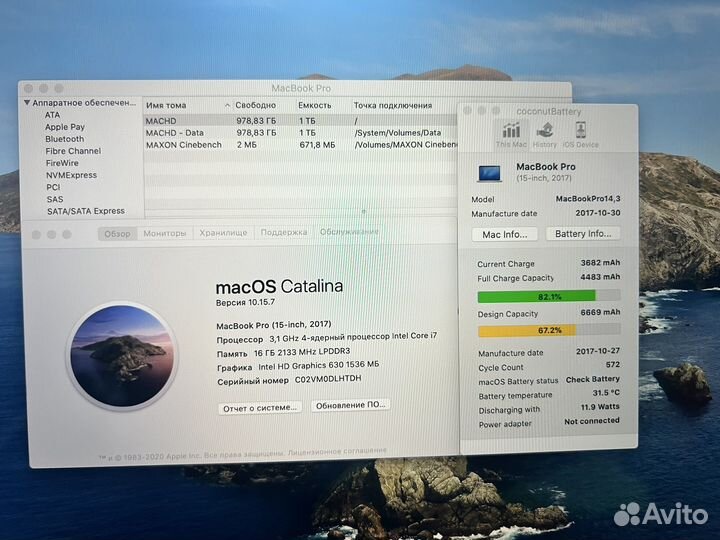Select Apple Pay in the hardware sidebar
Viewport: 720px width, 540px height.
[65, 127]
